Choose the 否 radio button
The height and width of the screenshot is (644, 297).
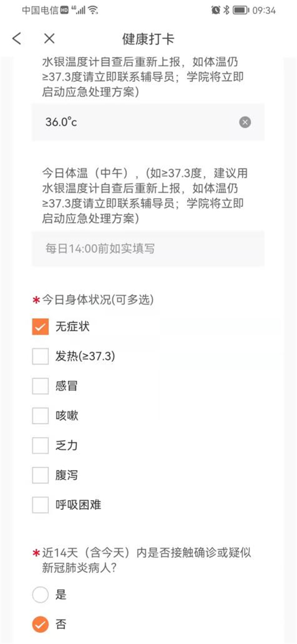40,624
